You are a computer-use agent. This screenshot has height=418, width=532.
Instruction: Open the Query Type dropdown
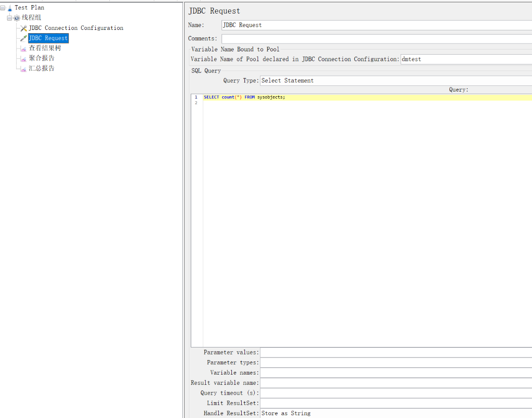(x=395, y=81)
